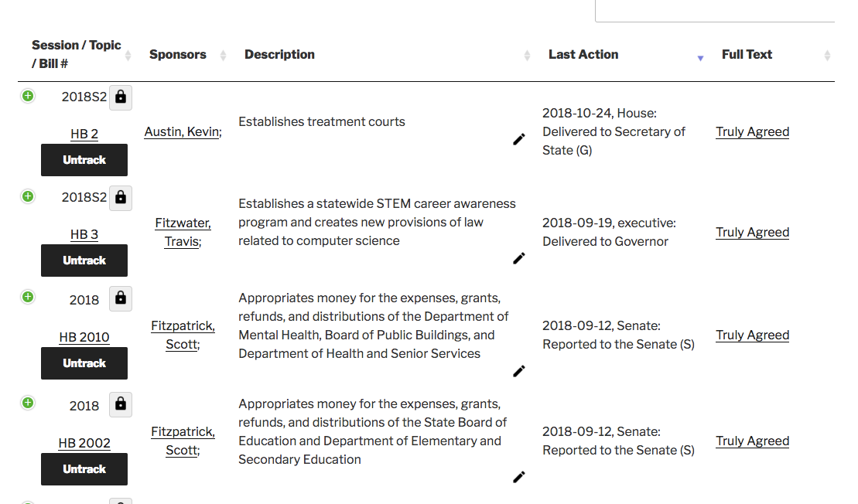Screen dimensions: 858x504
Task: Expand the HB 2002 row details
Action: tap(28, 403)
